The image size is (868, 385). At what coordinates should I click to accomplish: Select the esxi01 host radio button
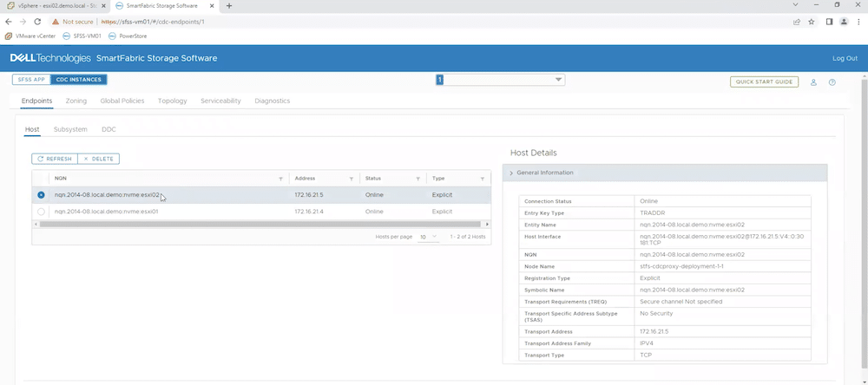pos(41,212)
